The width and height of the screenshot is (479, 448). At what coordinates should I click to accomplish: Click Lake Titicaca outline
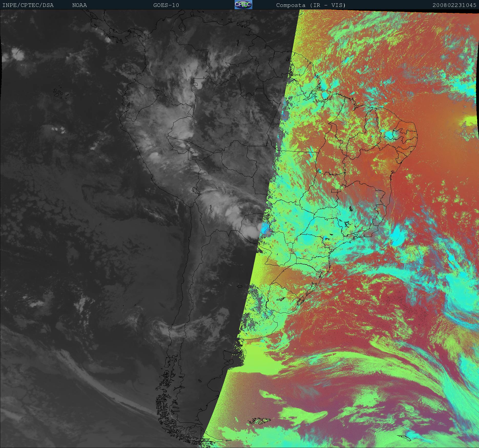coord(195,191)
